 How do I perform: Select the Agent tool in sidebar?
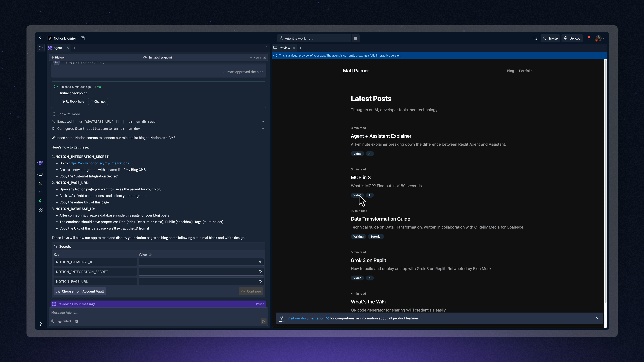pyautogui.click(x=41, y=163)
